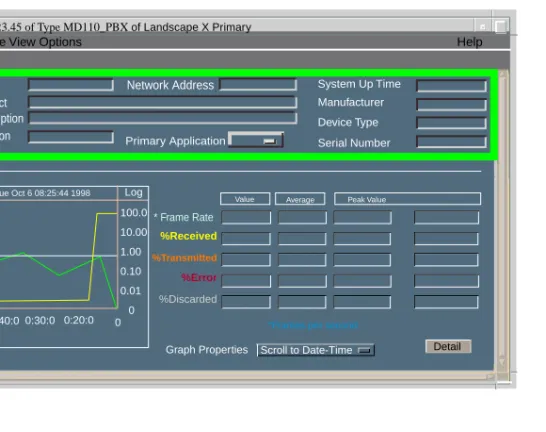Click the %Received Value field
Screen dimensions: 546x432
click(x=246, y=238)
